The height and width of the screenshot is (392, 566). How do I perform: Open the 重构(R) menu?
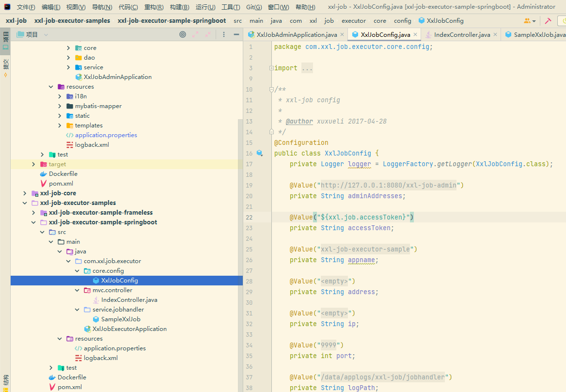(x=154, y=7)
